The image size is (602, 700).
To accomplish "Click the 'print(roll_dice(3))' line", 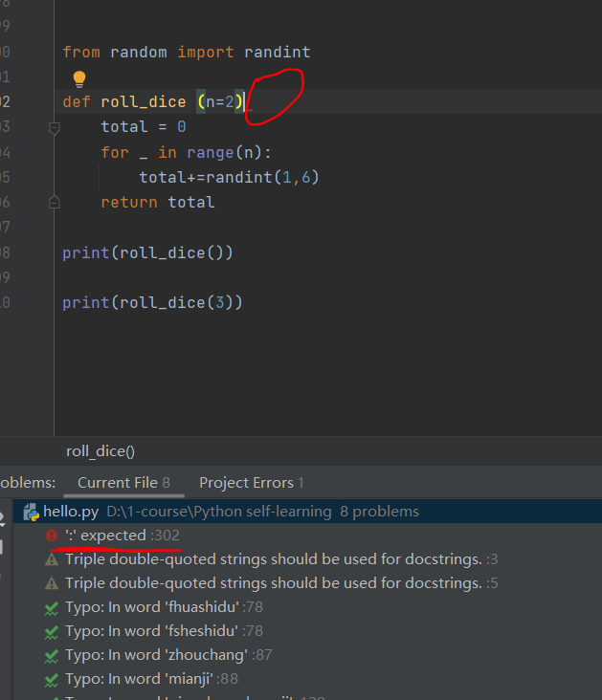I will pos(152,303).
